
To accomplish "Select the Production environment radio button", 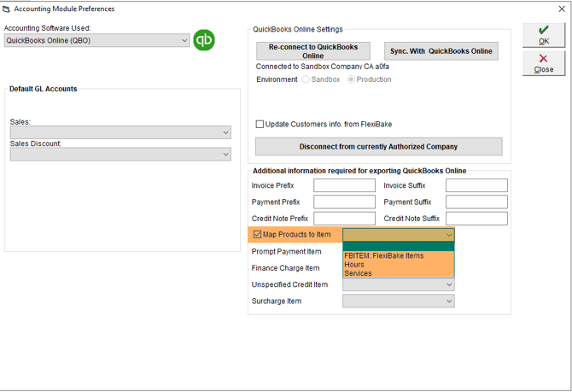I will coord(351,79).
